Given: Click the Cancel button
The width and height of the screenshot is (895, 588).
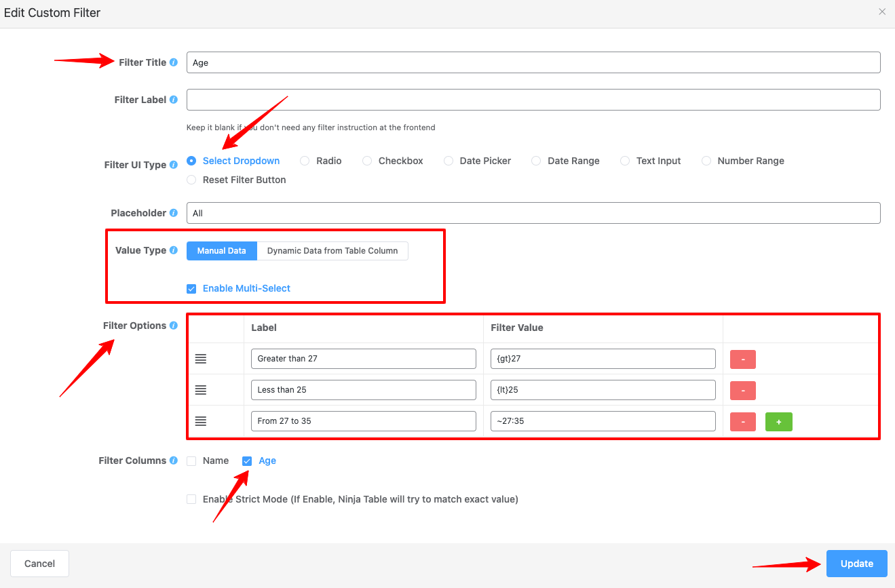Looking at the screenshot, I should pos(39,564).
